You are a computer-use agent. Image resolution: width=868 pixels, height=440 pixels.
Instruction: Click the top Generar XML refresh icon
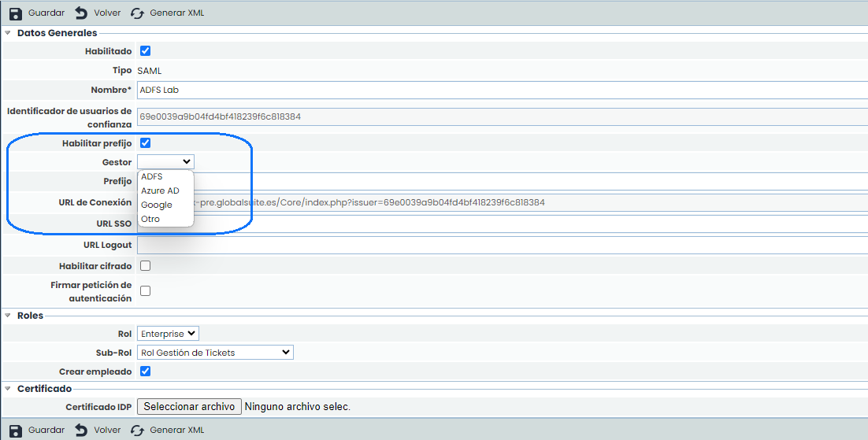click(137, 13)
